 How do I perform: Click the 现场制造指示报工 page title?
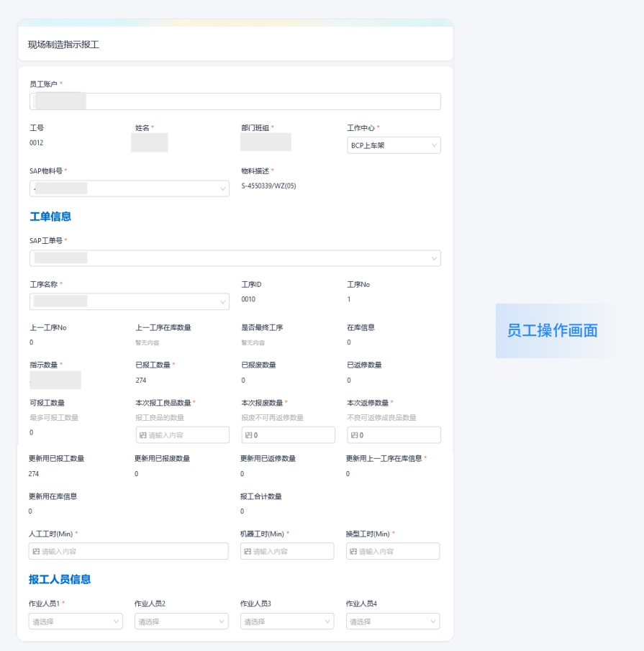[63, 45]
